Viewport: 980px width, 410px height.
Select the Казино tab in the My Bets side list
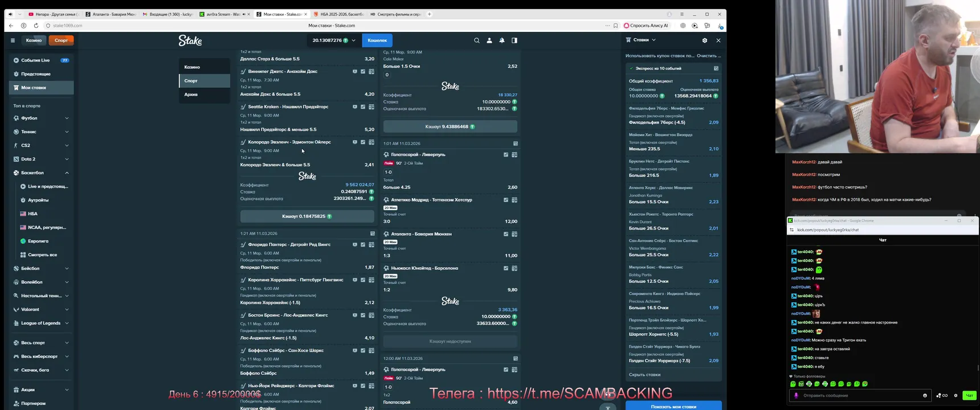point(204,67)
